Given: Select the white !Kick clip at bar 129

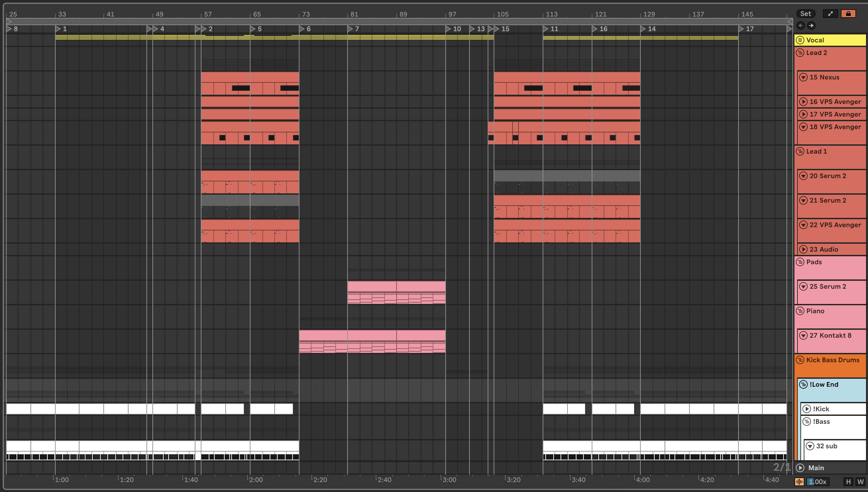Looking at the screenshot, I should pos(653,409).
